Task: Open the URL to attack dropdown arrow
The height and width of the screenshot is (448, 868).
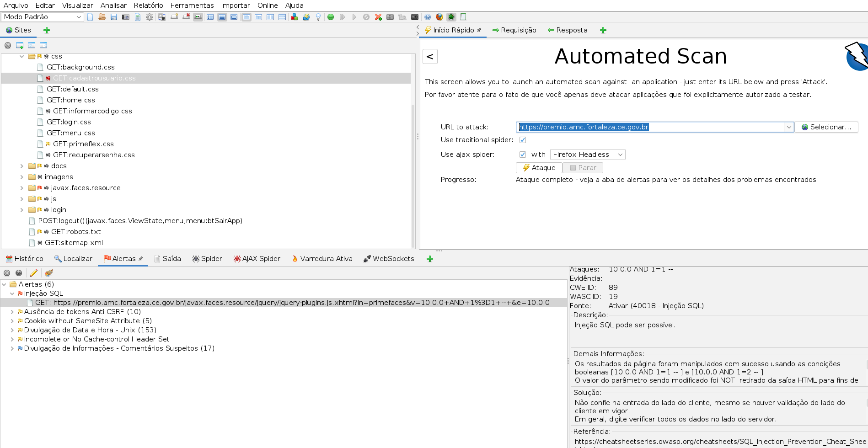Action: pyautogui.click(x=789, y=127)
